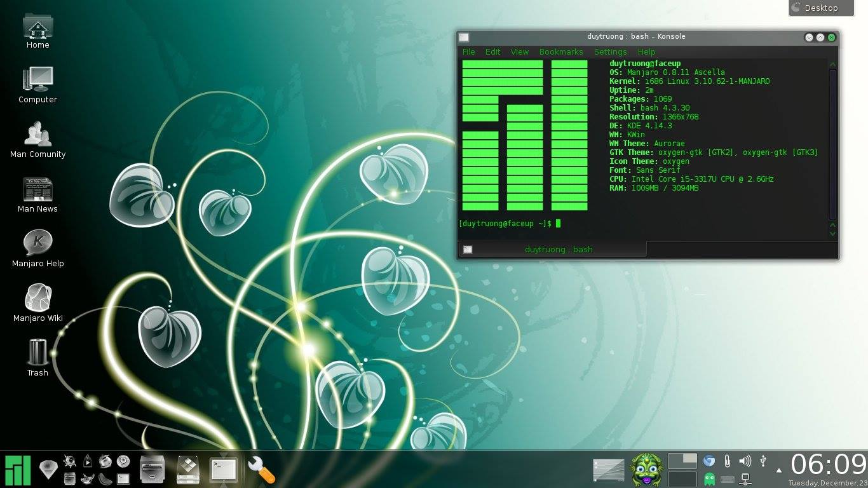Click the 'Packages: 1069' line
Viewport: 868px width, 488px height.
(641, 99)
